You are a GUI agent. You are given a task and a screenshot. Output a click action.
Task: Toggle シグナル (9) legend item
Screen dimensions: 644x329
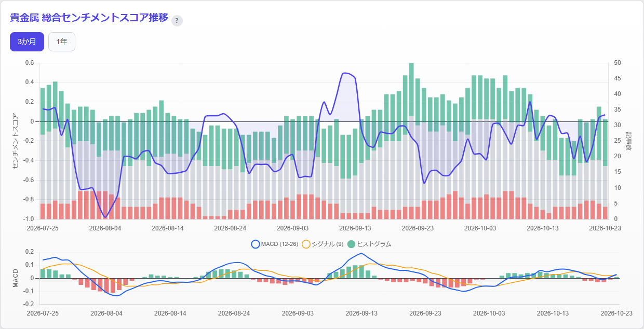click(x=323, y=244)
